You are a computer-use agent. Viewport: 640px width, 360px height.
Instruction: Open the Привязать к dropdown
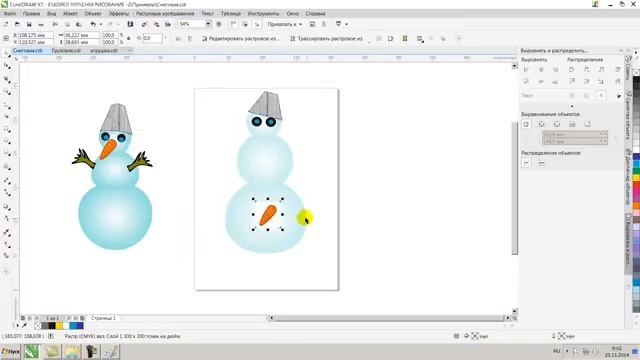284,24
